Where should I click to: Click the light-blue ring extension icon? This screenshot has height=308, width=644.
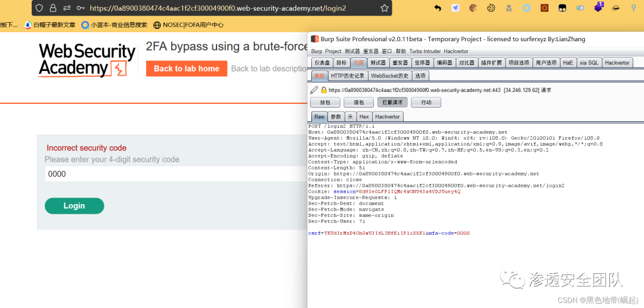click(x=527, y=8)
